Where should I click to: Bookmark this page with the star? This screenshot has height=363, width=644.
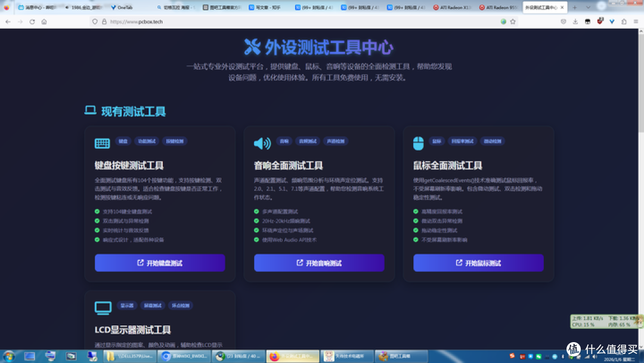click(513, 21)
